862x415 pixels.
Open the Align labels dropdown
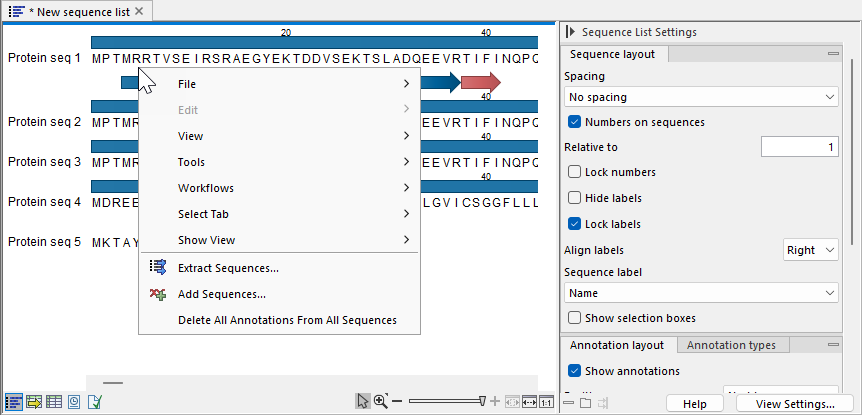coord(810,250)
